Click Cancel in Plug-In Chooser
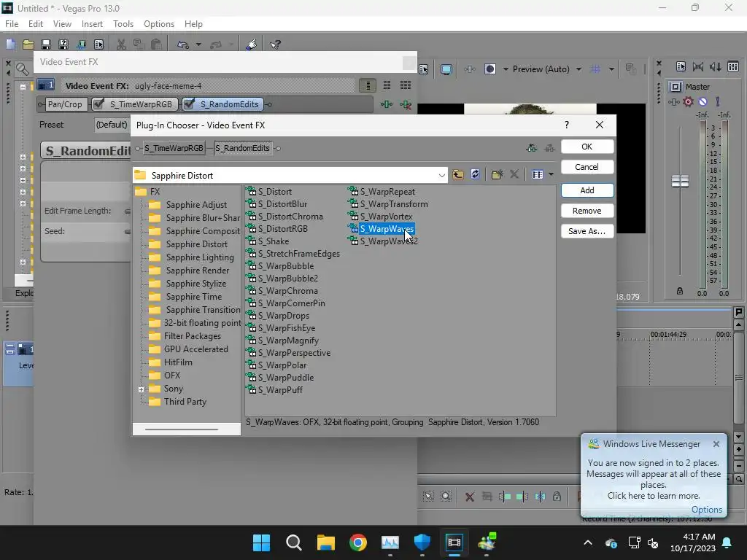This screenshot has height=560, width=747. [587, 167]
